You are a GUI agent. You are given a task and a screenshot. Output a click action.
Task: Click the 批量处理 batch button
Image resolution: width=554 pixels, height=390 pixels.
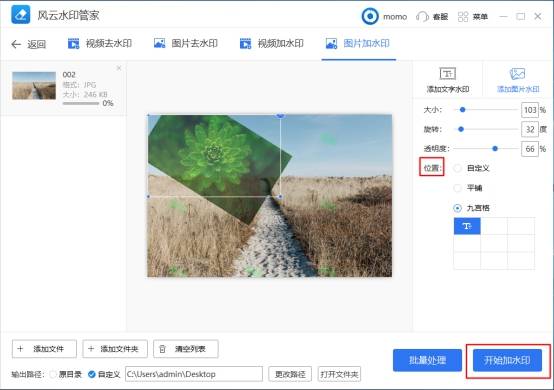coord(427,360)
